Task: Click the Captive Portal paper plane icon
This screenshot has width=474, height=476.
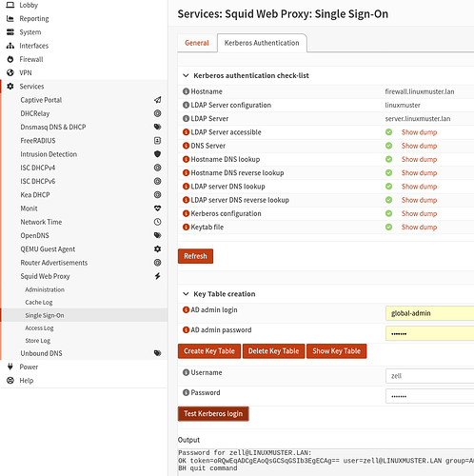Action: point(157,100)
